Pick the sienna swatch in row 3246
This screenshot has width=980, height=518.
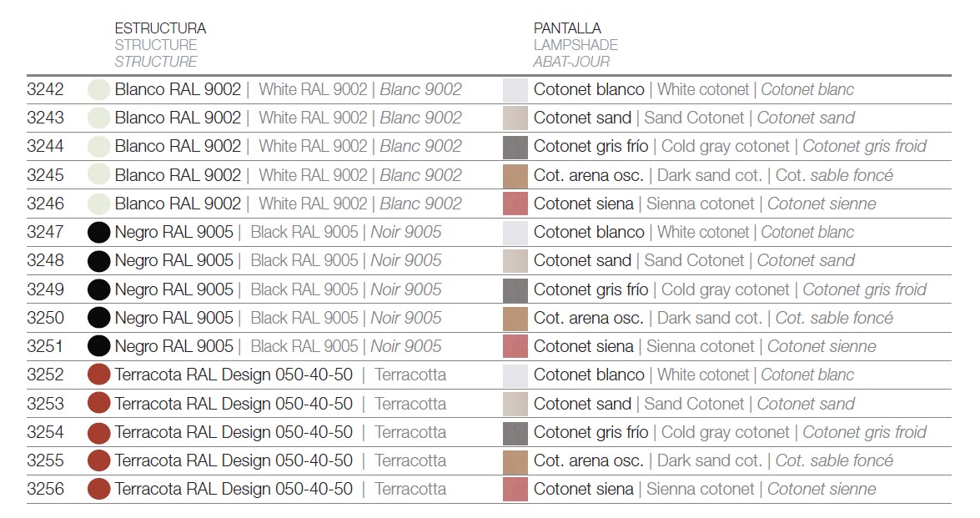(x=515, y=204)
